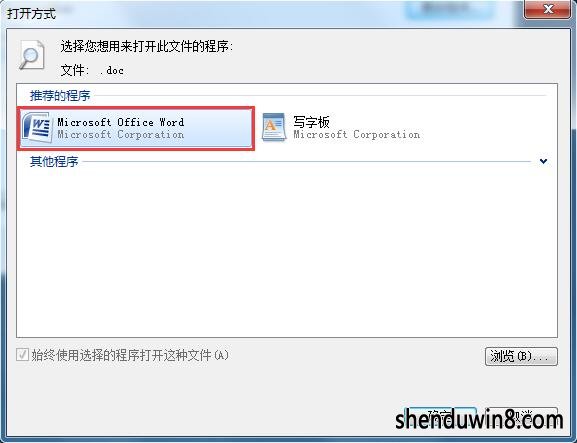The width and height of the screenshot is (577, 443).
Task: Open the 浏览(B)... browse button
Action: (x=521, y=356)
